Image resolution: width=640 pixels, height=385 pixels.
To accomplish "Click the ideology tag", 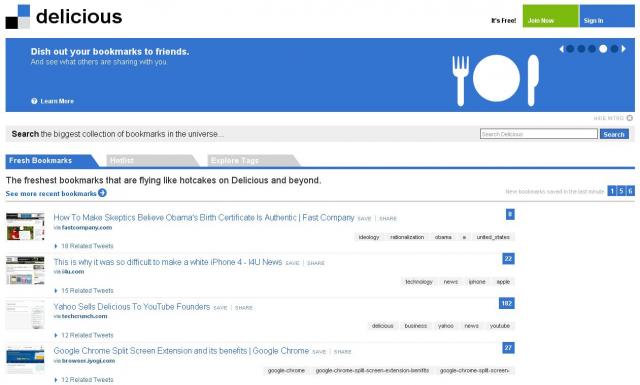I will [369, 237].
